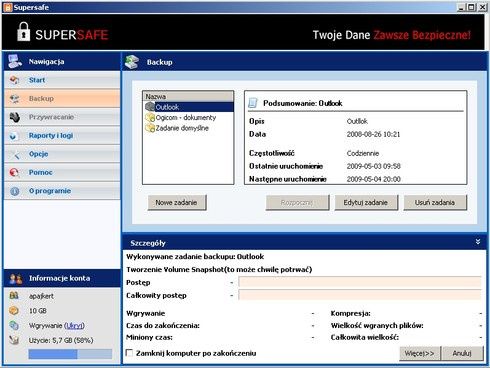Click the account usage progress bar
490x368 pixels.
coord(70,354)
